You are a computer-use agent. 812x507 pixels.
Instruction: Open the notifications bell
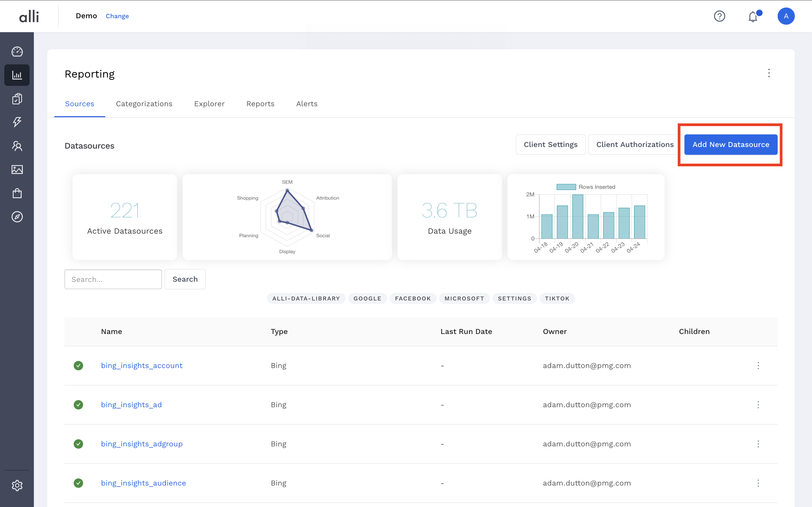[753, 16]
